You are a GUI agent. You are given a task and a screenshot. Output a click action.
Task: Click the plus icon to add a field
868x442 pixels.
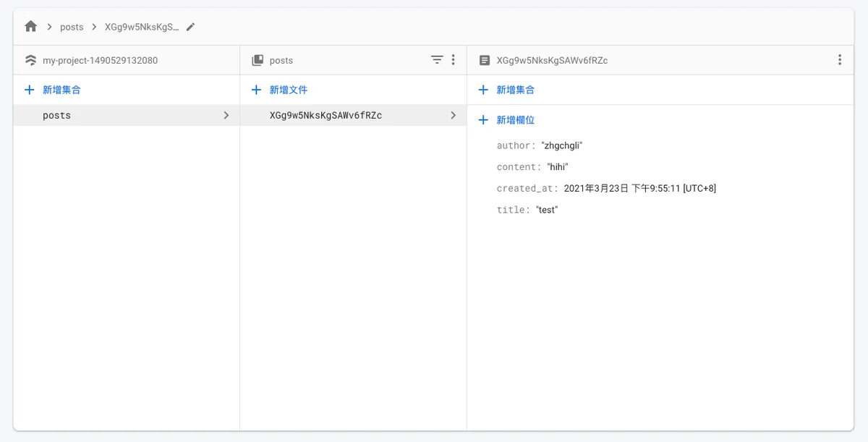click(x=483, y=120)
